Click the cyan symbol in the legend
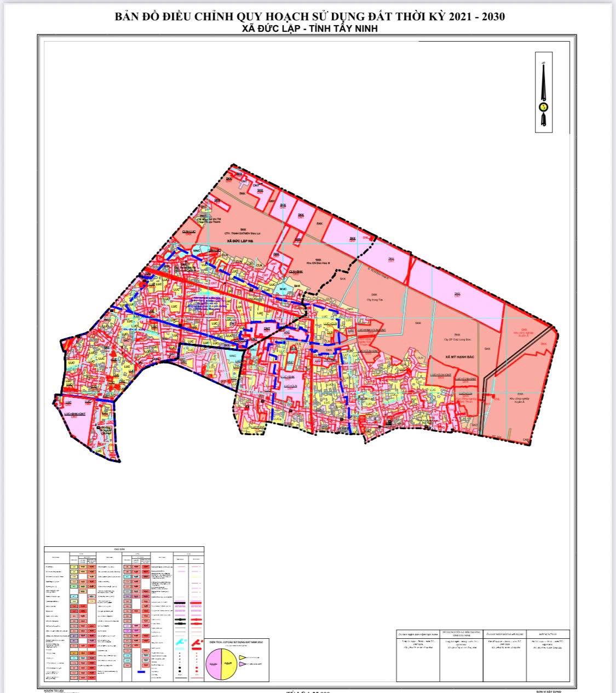Screen dimensions: 616x693 point(180,640)
